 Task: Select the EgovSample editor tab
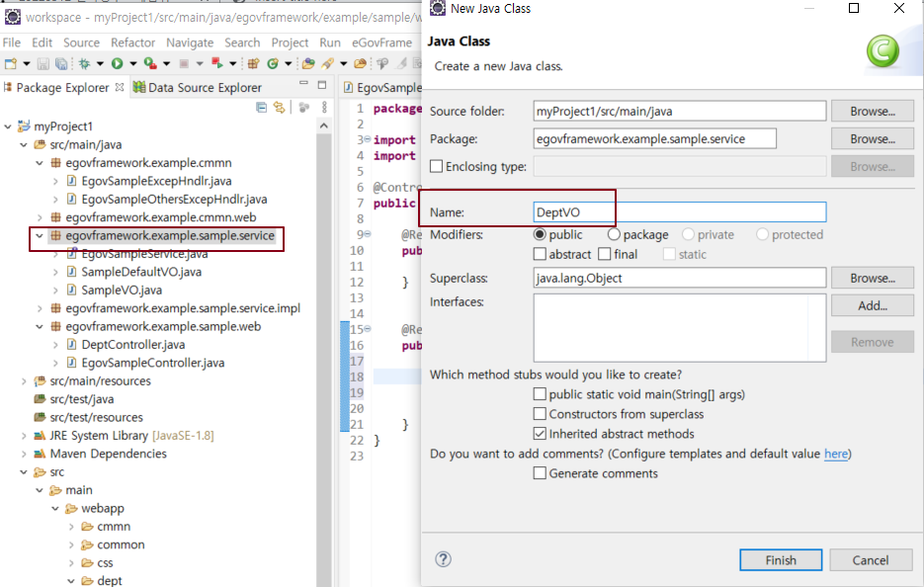382,87
